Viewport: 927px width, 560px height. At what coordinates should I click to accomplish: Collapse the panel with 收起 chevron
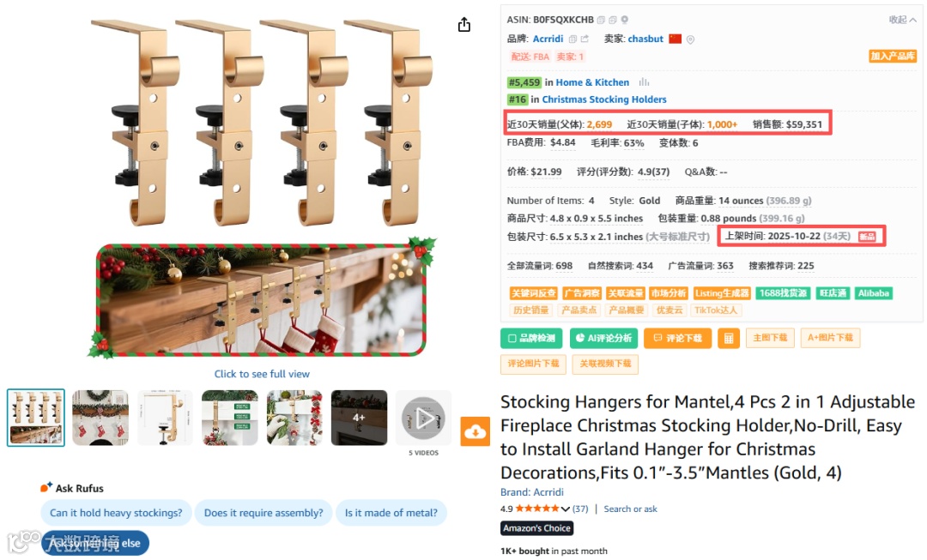coord(903,20)
